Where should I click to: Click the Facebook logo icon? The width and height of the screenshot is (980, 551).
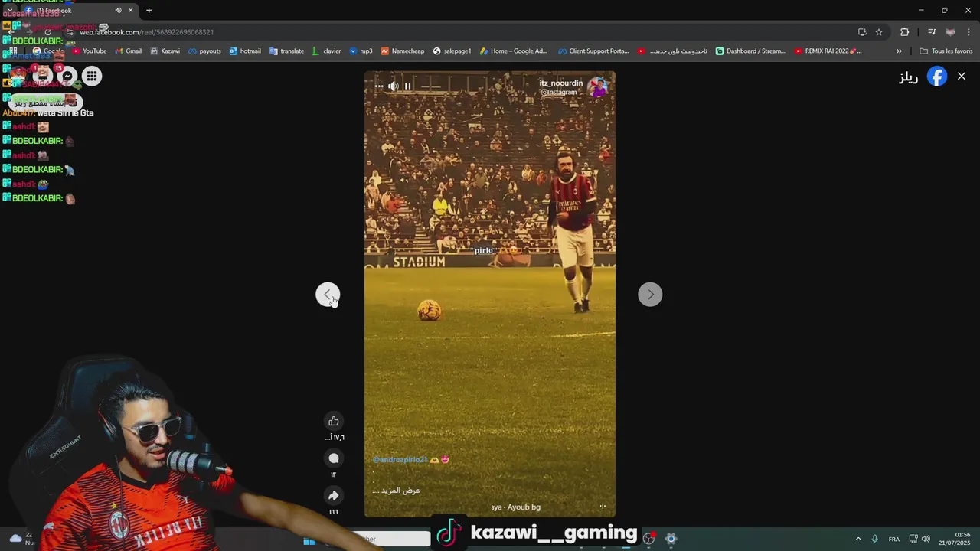(937, 77)
